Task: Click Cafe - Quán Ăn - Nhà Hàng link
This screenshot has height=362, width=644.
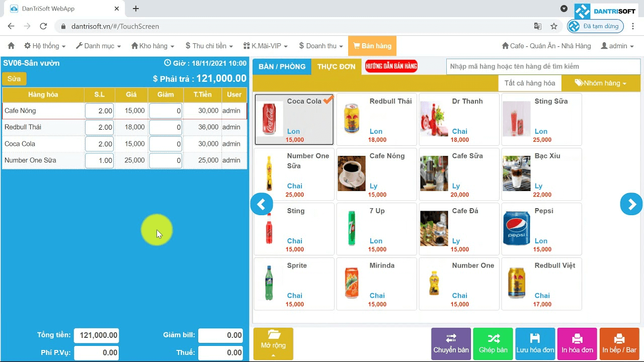Action: click(x=546, y=46)
